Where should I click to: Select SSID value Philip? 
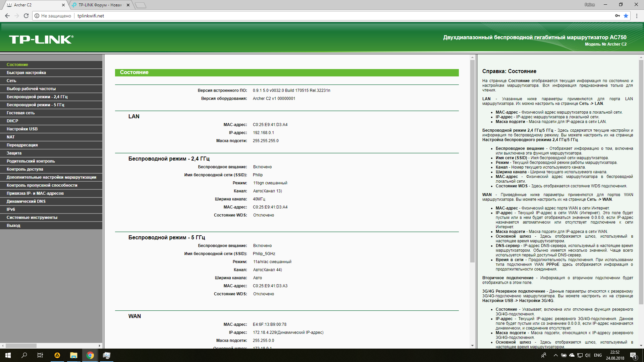258,175
